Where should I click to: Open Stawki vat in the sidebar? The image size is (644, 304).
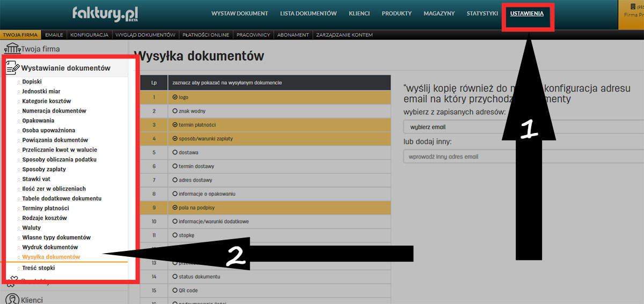pyautogui.click(x=36, y=179)
